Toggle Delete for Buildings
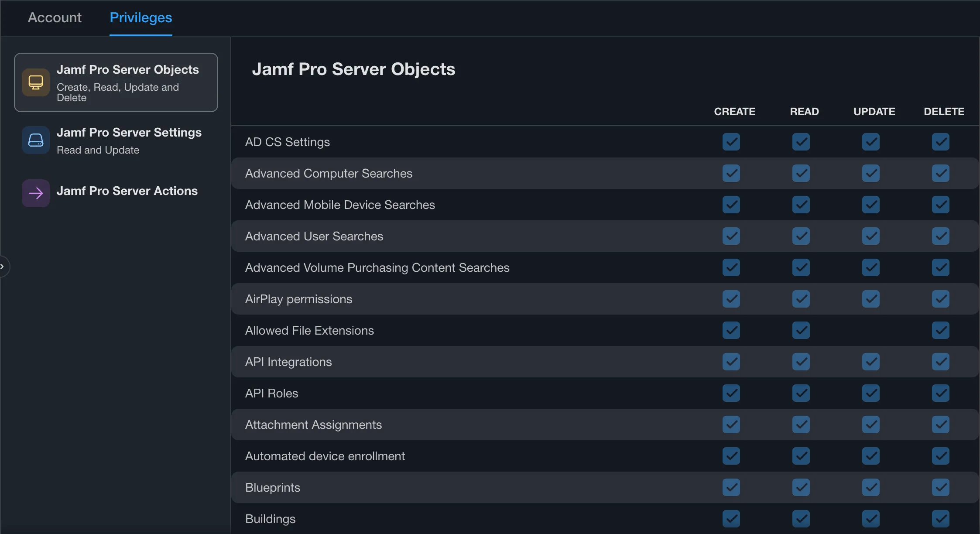 (x=941, y=519)
